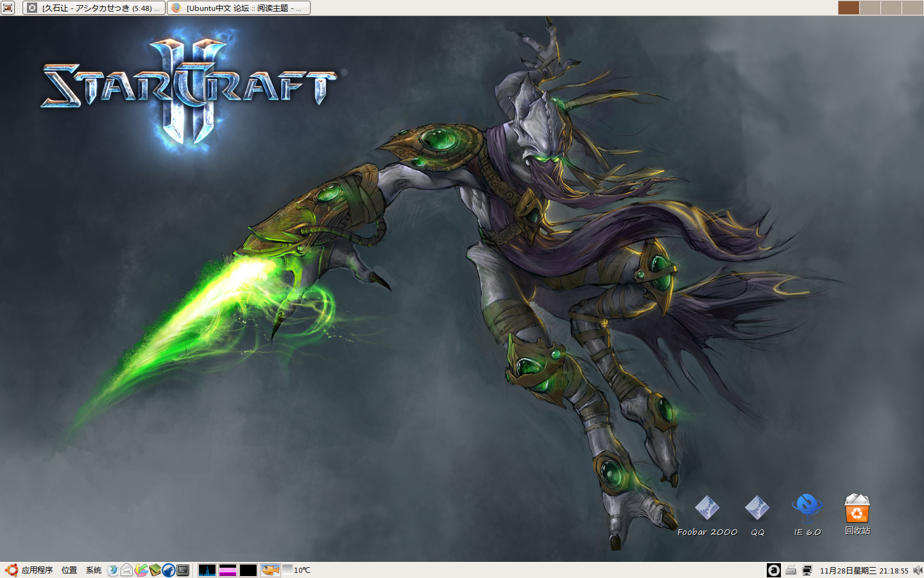Open the 系统 system menu
Viewport: 924px width, 578px height.
(x=94, y=570)
